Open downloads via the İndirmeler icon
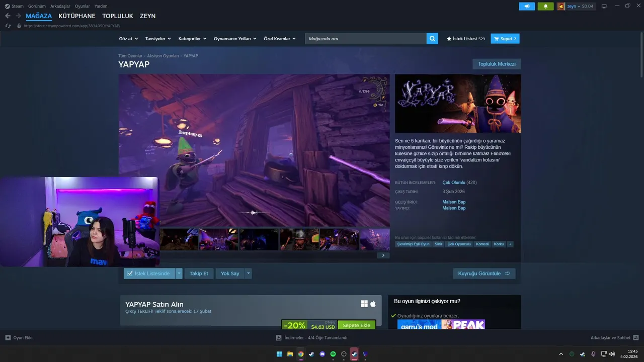The height and width of the screenshot is (362, 644). tap(279, 338)
